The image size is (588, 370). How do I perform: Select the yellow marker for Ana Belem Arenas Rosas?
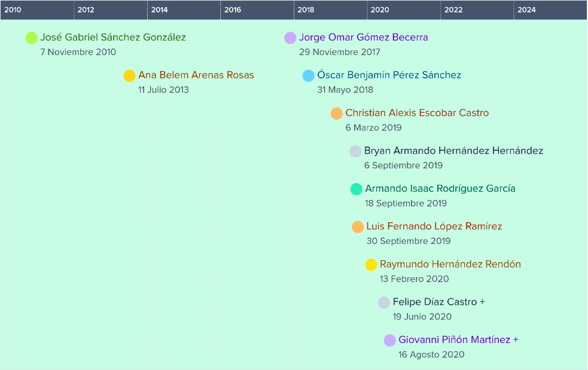[x=129, y=75]
